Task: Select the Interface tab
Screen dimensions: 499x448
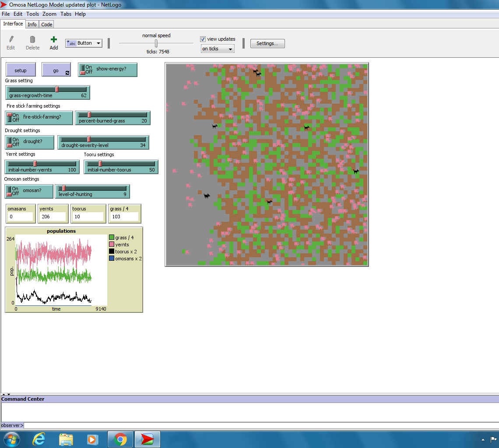Action: point(13,24)
